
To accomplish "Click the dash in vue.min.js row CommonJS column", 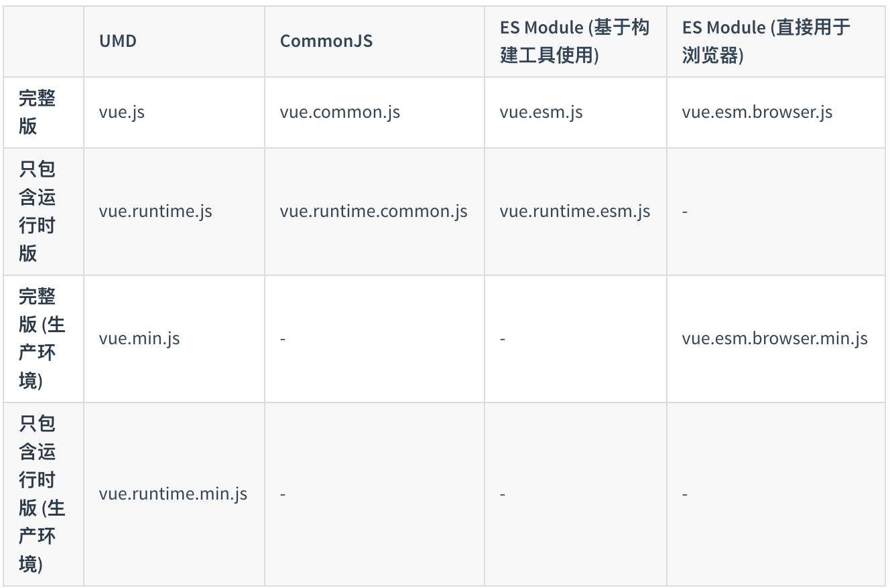I will pos(283,339).
